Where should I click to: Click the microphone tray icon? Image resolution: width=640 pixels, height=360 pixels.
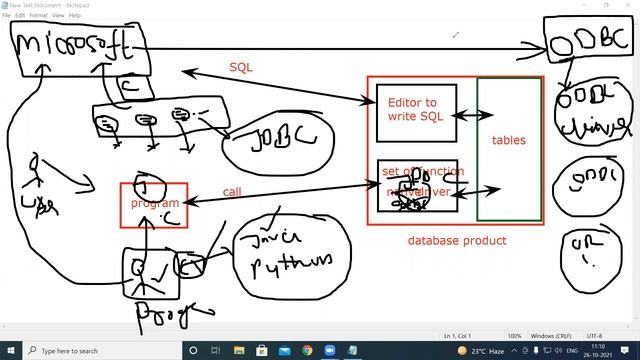(536, 351)
